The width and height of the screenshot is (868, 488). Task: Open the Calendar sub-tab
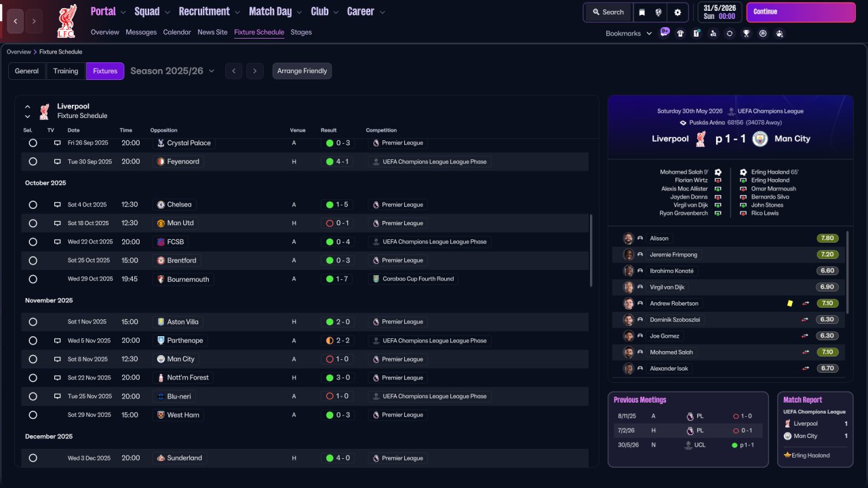coord(177,32)
